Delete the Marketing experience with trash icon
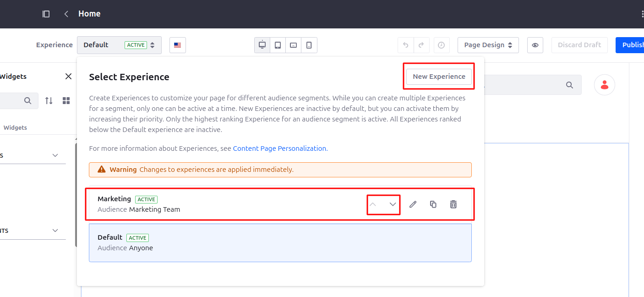Image resolution: width=644 pixels, height=297 pixels. pos(453,204)
